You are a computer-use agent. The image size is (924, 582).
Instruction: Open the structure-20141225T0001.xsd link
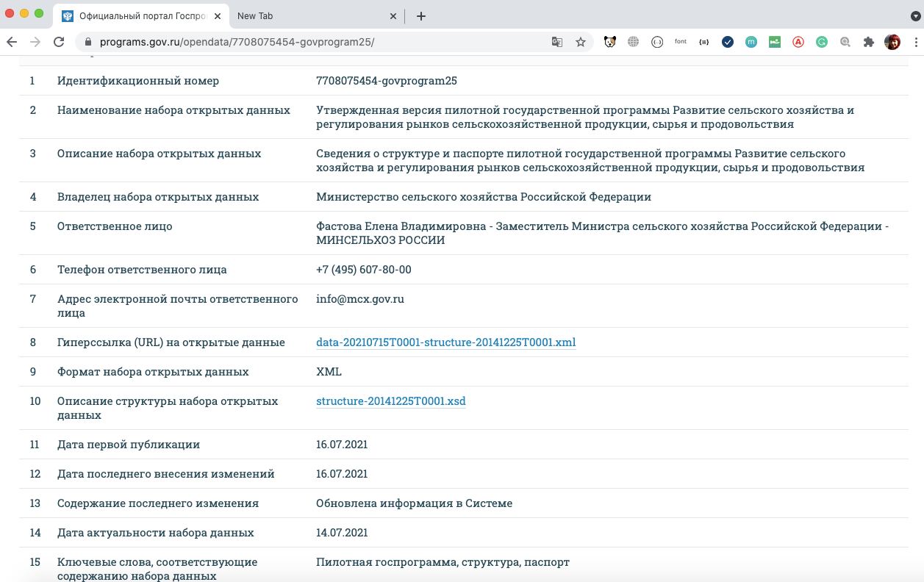(x=390, y=401)
